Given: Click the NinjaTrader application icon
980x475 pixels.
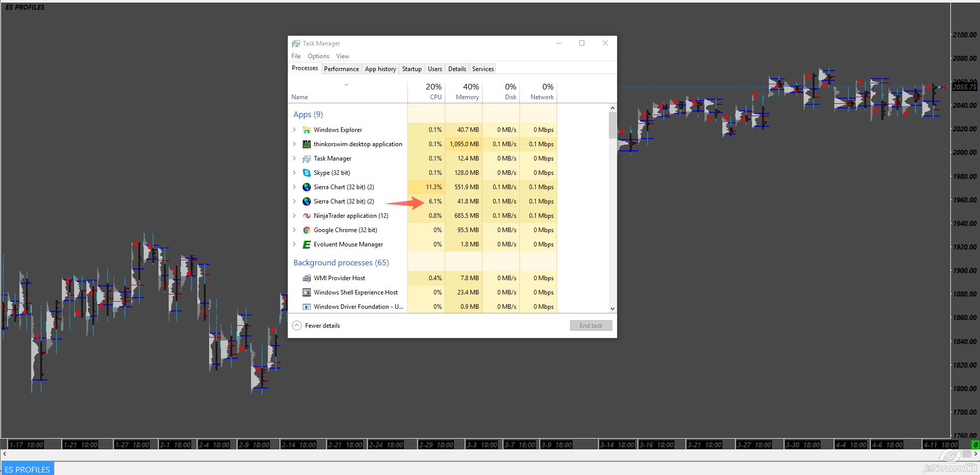Looking at the screenshot, I should (x=307, y=216).
